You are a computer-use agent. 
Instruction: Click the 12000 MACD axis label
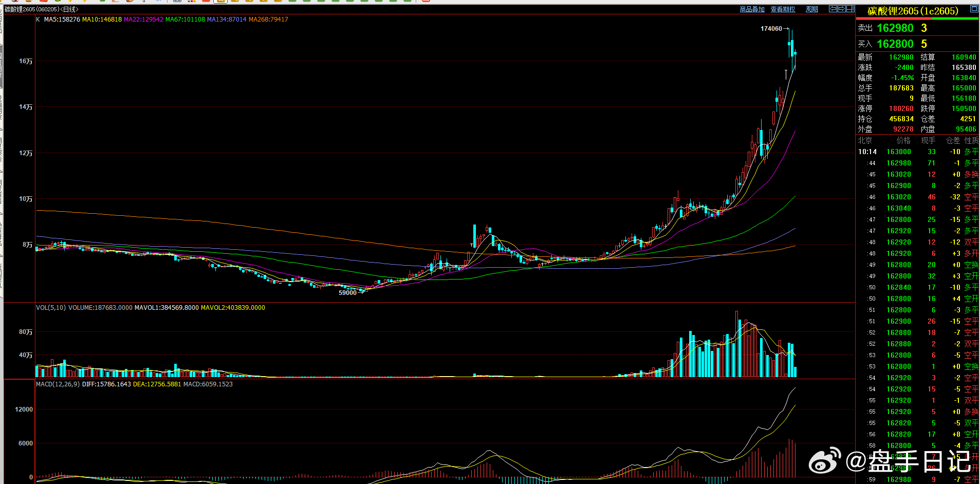coord(24,409)
